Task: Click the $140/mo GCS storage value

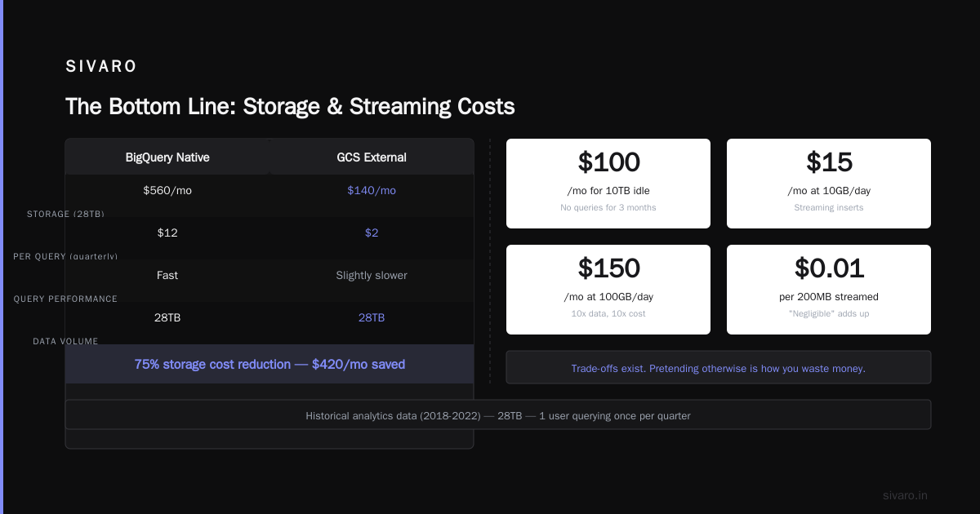Action: click(x=372, y=190)
